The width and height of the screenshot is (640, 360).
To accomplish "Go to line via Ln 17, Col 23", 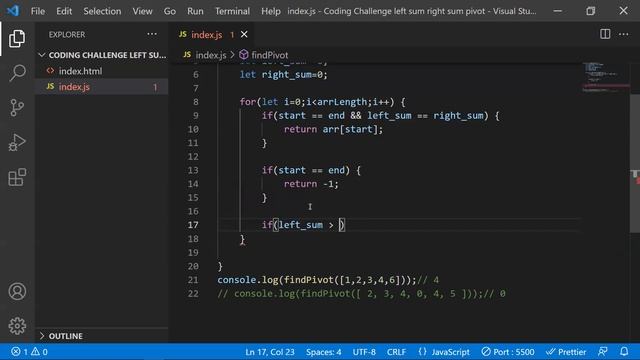I will [x=270, y=351].
